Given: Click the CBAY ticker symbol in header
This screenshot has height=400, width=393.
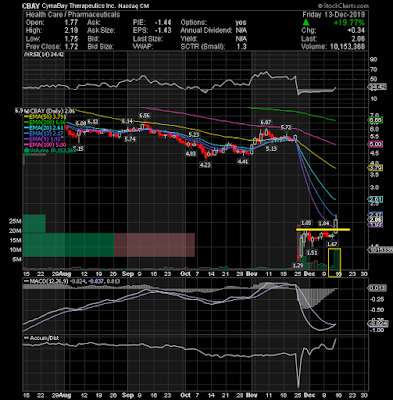Looking at the screenshot, I should 30,6.
